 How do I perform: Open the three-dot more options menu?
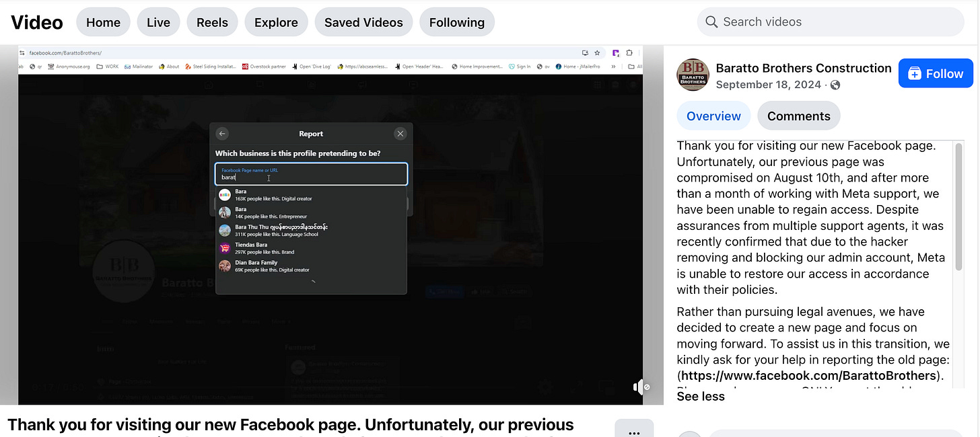tap(634, 430)
